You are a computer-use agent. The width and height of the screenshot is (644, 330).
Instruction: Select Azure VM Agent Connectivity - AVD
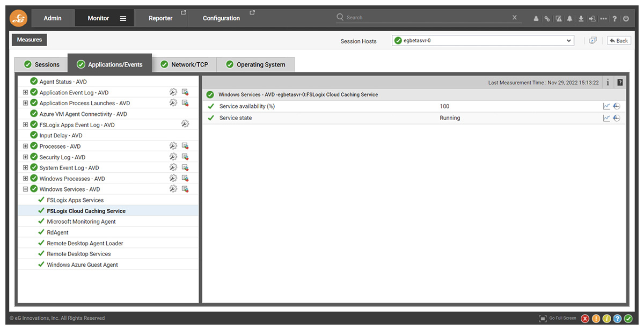click(83, 114)
